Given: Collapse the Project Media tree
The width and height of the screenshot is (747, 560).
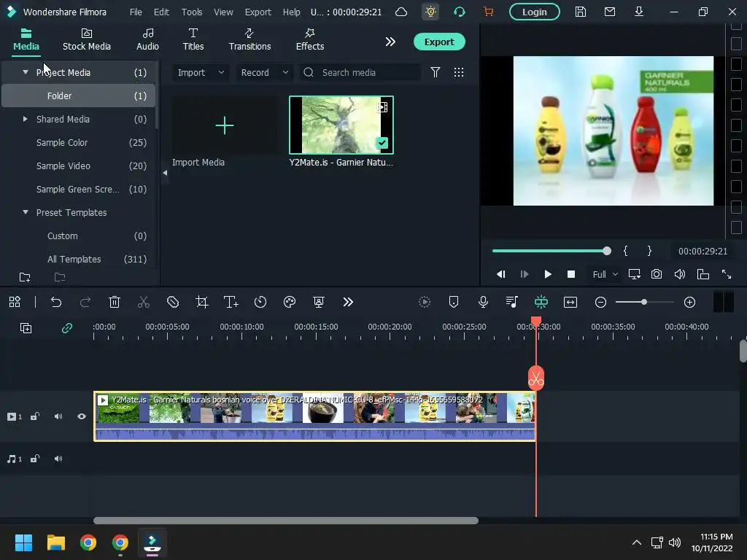Looking at the screenshot, I should click(x=26, y=72).
